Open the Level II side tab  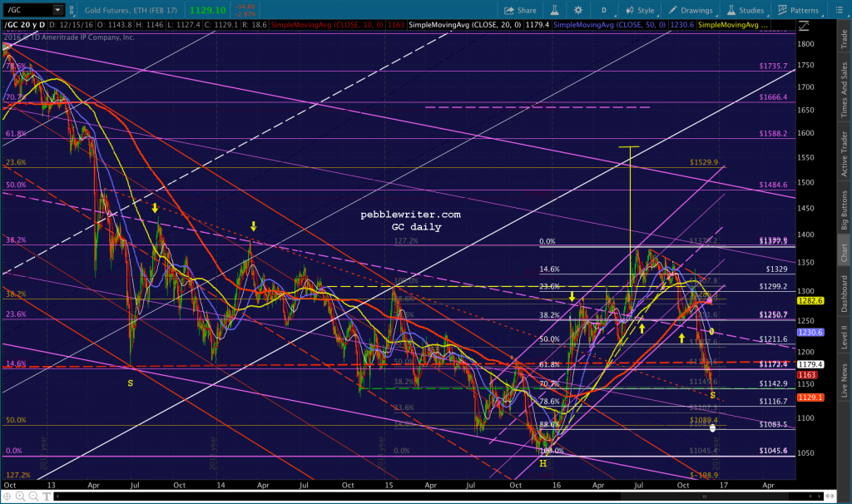844,337
